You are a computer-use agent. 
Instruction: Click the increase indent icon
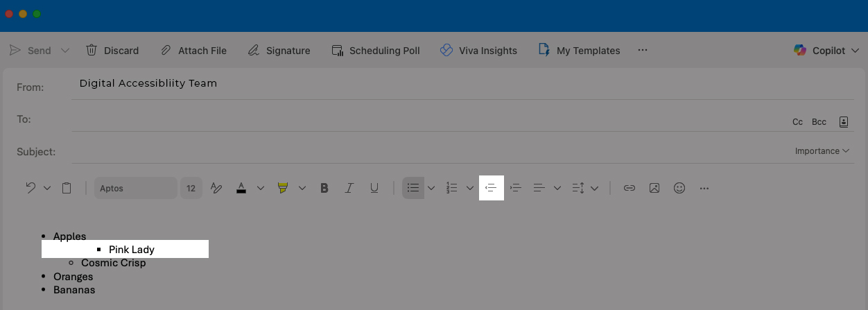pyautogui.click(x=515, y=188)
